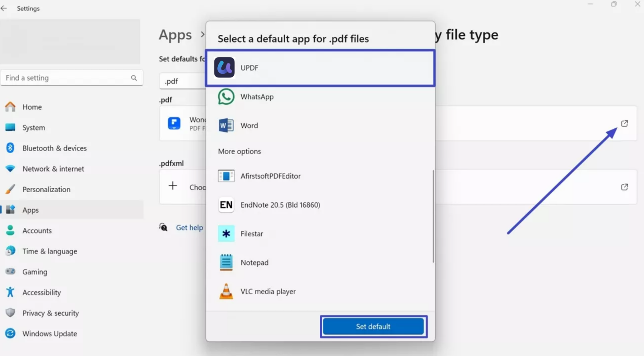Click in Find a setting search box

click(72, 78)
